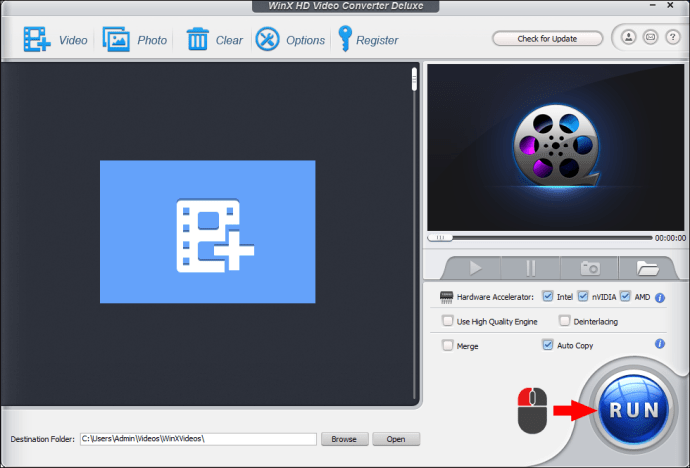Enable Use High Quality Engine
The image size is (690, 468).
[x=448, y=321]
